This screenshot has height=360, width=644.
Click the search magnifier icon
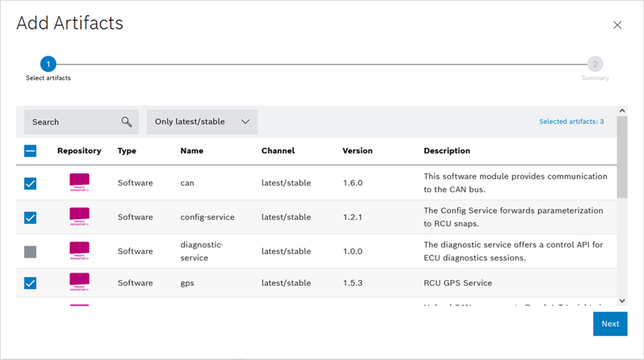126,122
